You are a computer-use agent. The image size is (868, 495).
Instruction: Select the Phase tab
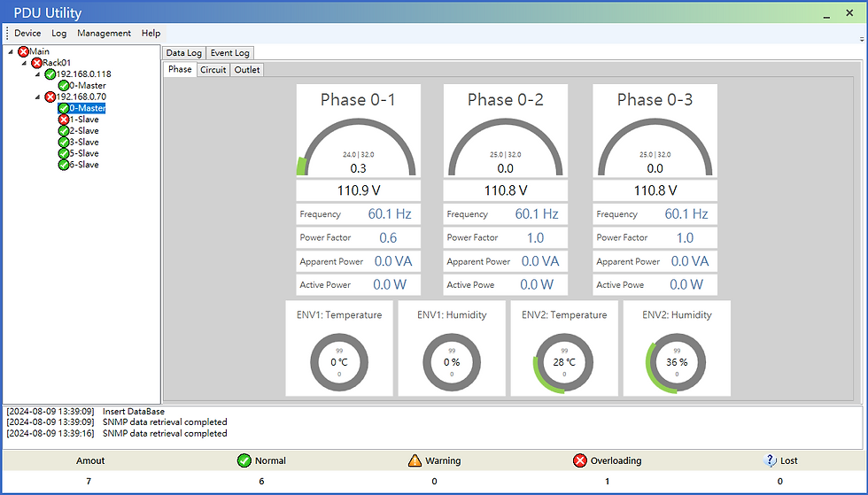coord(180,69)
